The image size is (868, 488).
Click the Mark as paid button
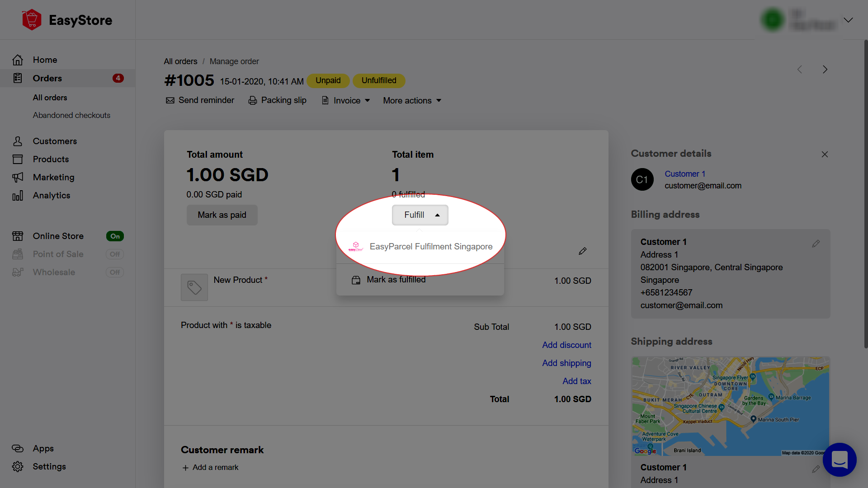[222, 215]
